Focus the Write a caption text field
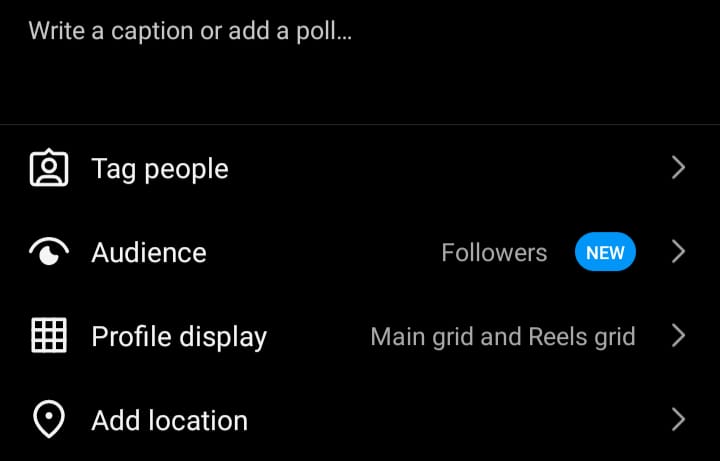Viewport: 720px width, 461px height. (360, 62)
